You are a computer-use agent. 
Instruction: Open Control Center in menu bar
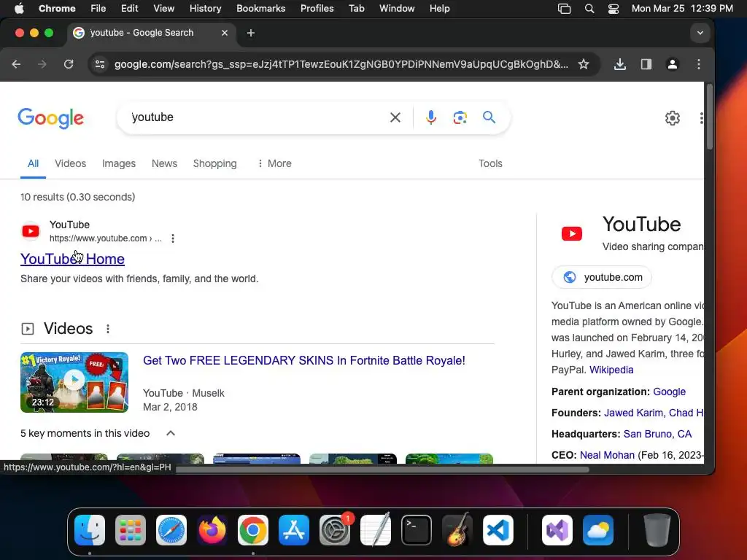pyautogui.click(x=613, y=9)
